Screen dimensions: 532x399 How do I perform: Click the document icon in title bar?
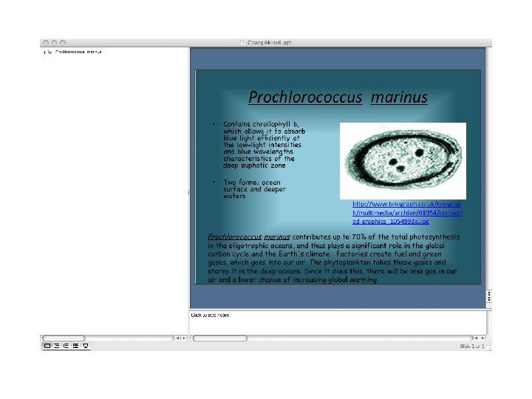click(243, 42)
